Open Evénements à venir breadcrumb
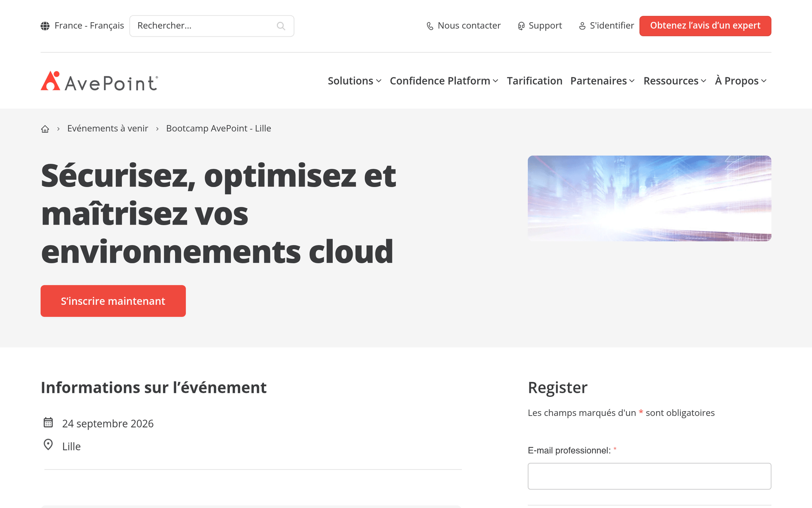 108,129
